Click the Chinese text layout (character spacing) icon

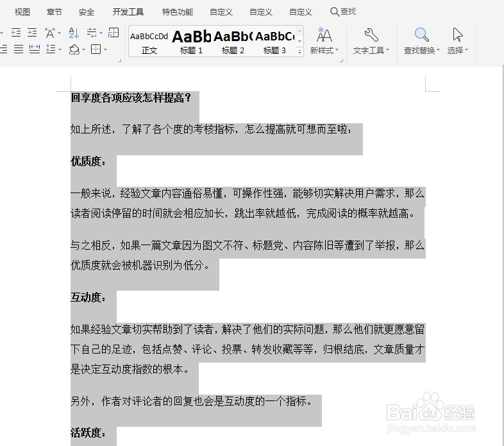coord(50,33)
